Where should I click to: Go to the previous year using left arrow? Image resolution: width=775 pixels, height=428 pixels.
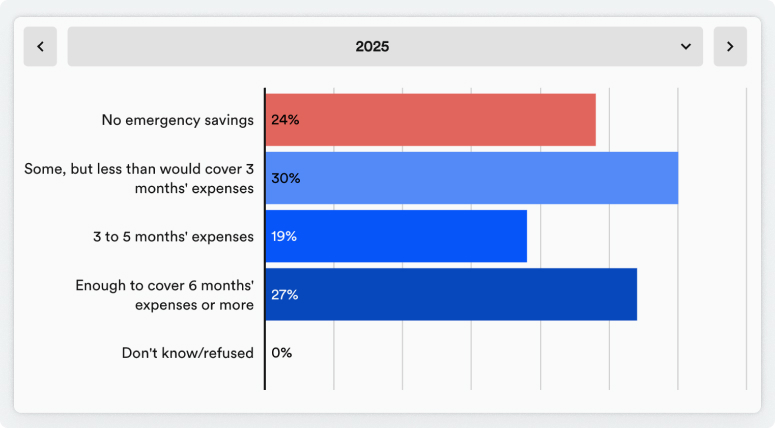(x=40, y=47)
